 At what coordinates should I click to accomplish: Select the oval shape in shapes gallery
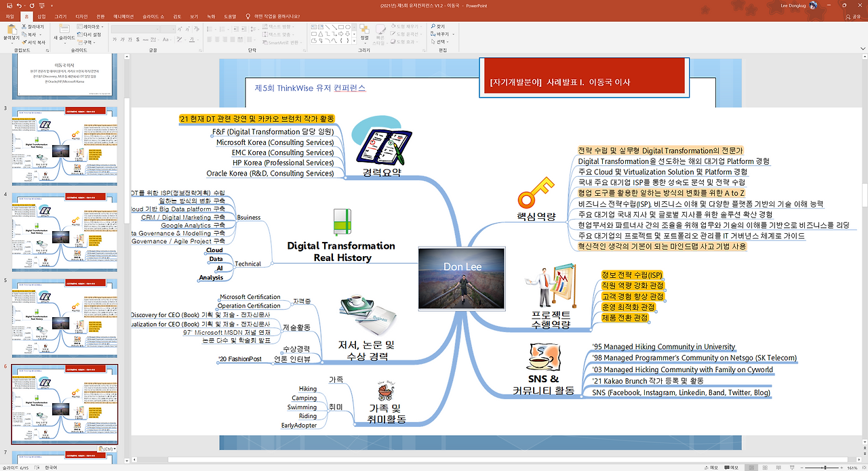tap(347, 26)
